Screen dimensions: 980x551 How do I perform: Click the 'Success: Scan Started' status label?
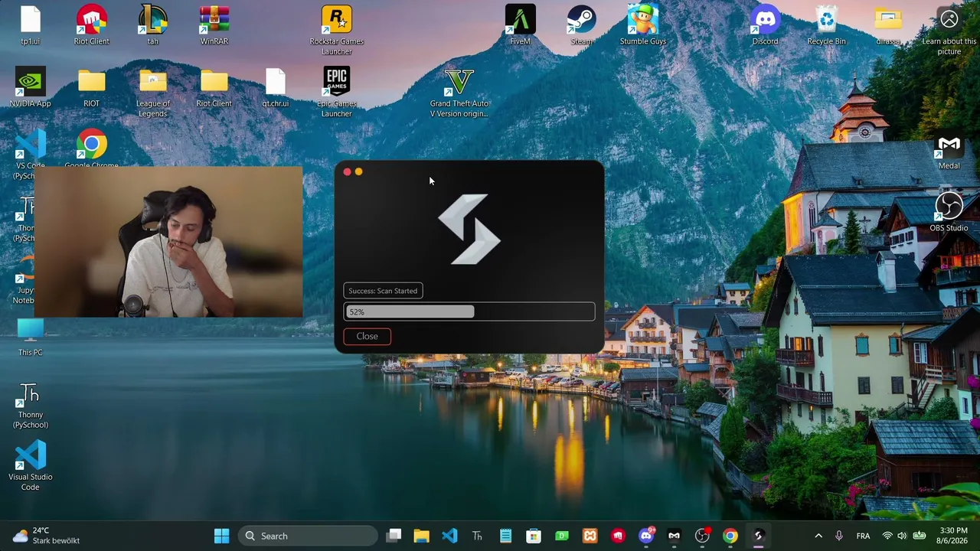(x=383, y=291)
